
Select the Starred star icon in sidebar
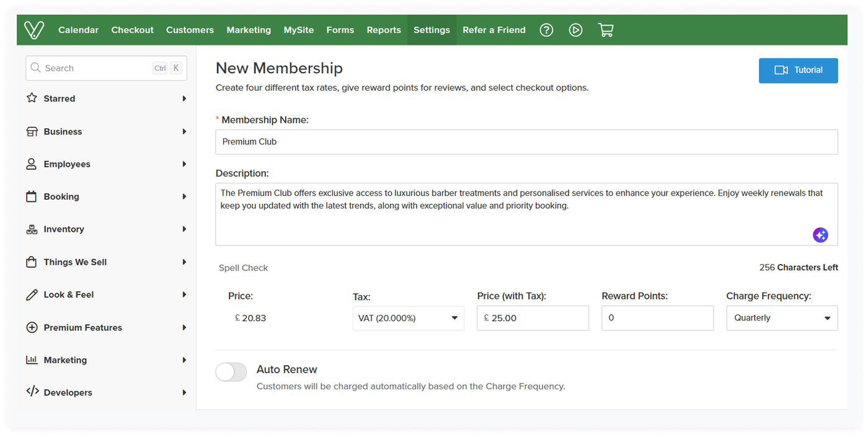click(x=32, y=98)
